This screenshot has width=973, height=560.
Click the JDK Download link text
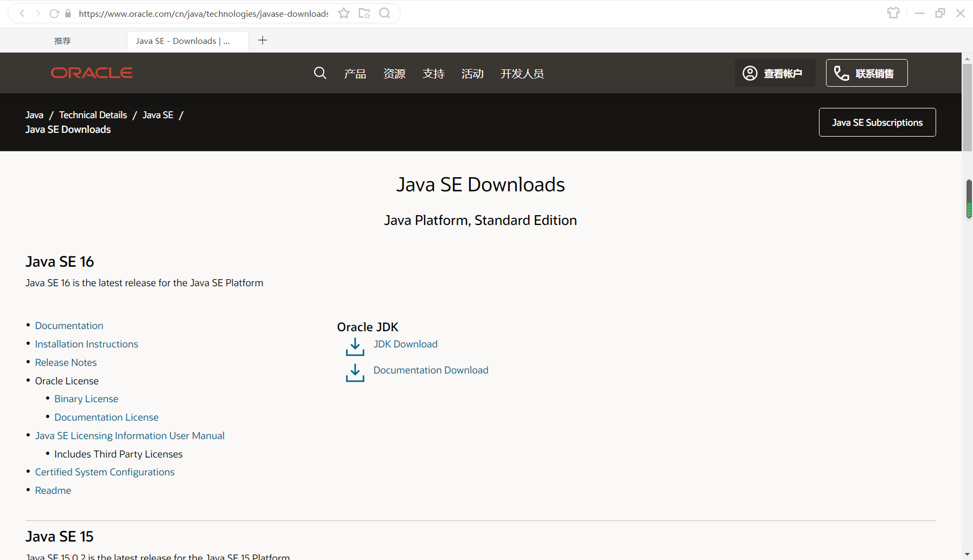pyautogui.click(x=405, y=344)
